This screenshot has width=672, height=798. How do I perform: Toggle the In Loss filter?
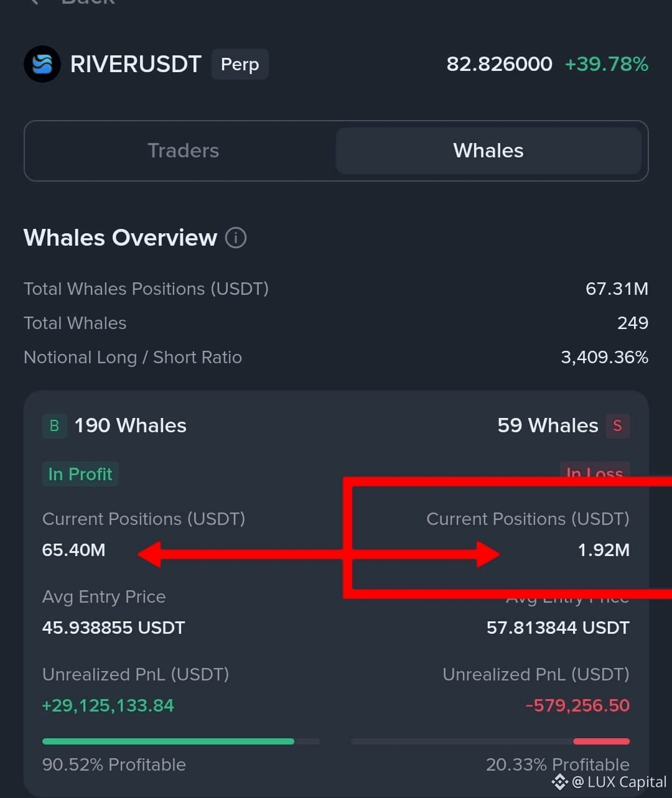(x=595, y=473)
